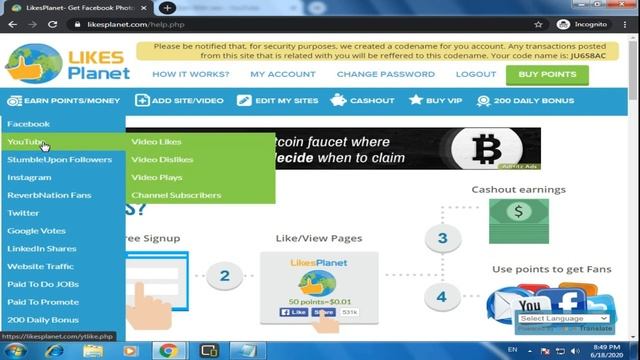
Task: Launch Internet Explorer from taskbar
Action: tap(55, 351)
